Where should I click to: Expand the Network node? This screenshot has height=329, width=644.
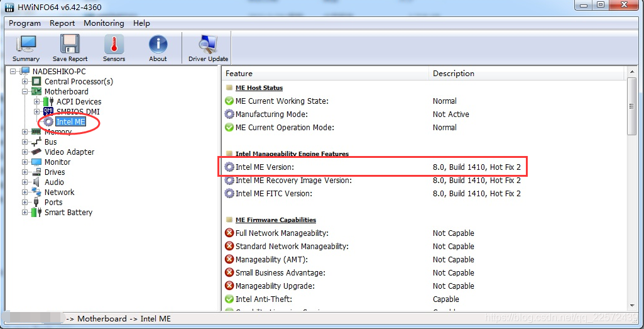click(x=25, y=192)
